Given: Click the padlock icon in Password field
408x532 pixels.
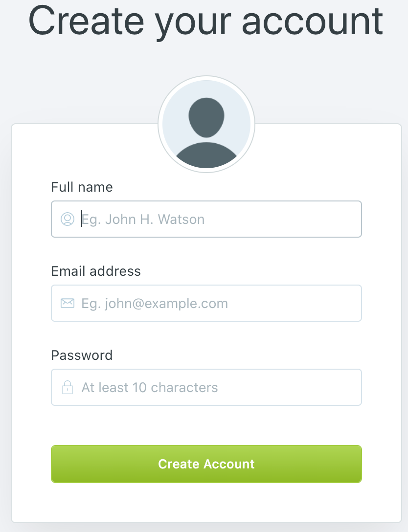Looking at the screenshot, I should (67, 388).
